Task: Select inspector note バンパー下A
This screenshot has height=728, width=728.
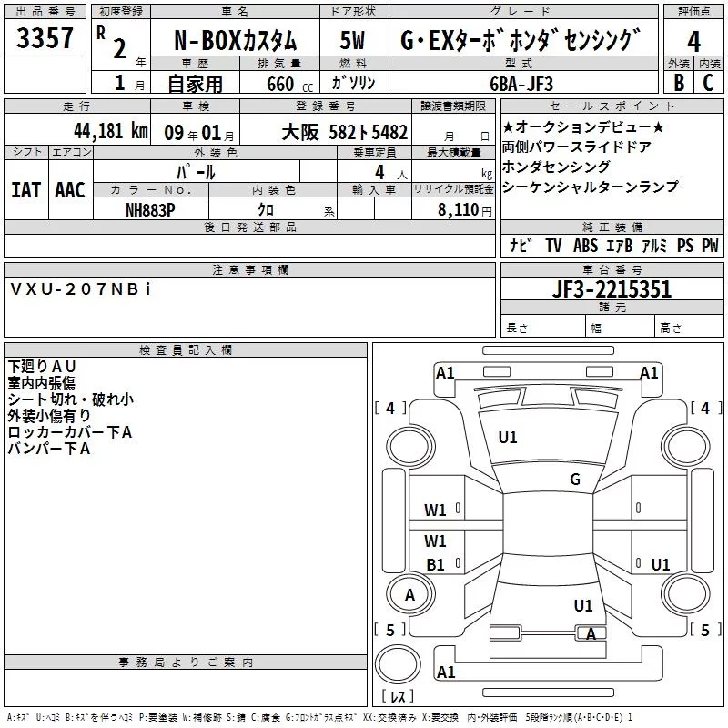Action: (x=49, y=448)
